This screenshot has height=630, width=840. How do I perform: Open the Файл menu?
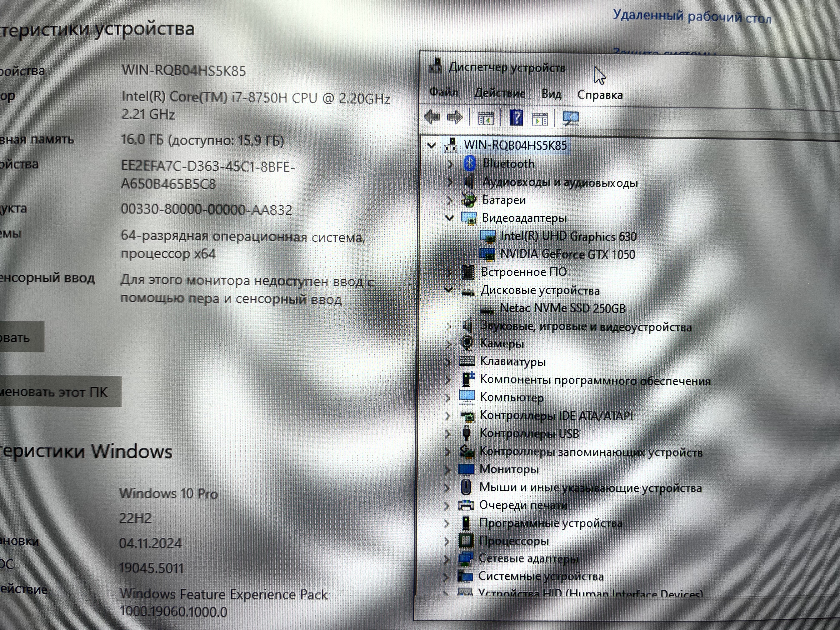[x=444, y=92]
